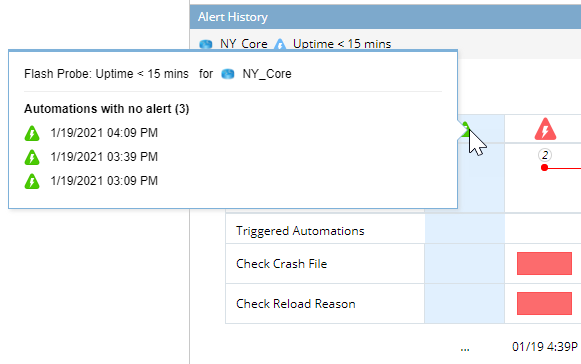
Task: Click the ellipsis before 01/19 4:39P
Action: pyautogui.click(x=465, y=349)
